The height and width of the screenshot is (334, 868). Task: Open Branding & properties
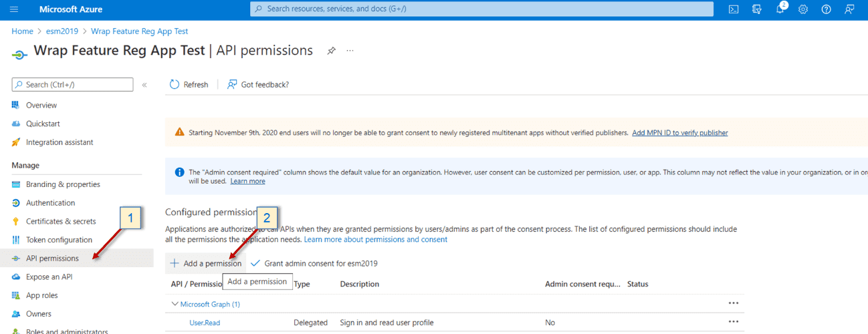click(63, 184)
